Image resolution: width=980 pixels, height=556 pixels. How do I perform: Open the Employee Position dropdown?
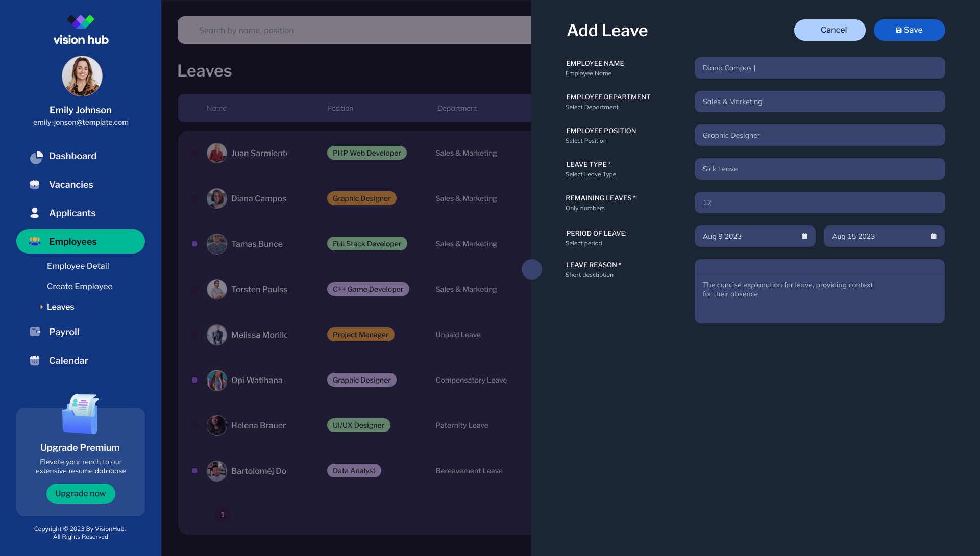[820, 135]
